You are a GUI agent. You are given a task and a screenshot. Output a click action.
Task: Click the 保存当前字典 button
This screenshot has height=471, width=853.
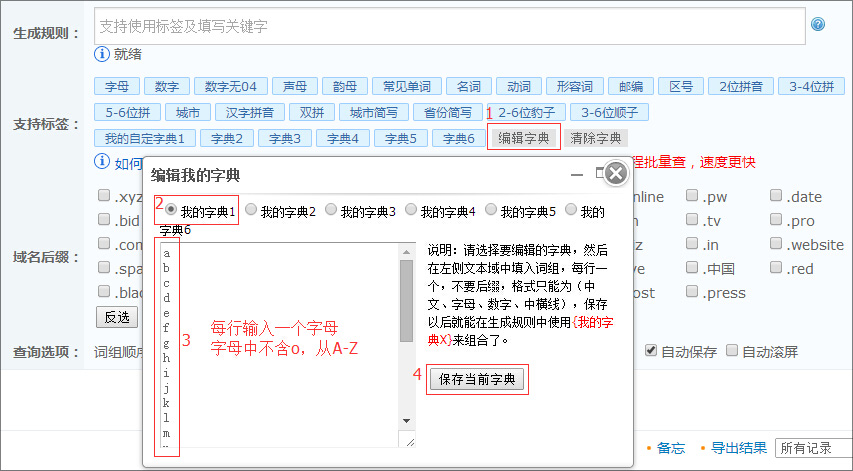pos(476,380)
